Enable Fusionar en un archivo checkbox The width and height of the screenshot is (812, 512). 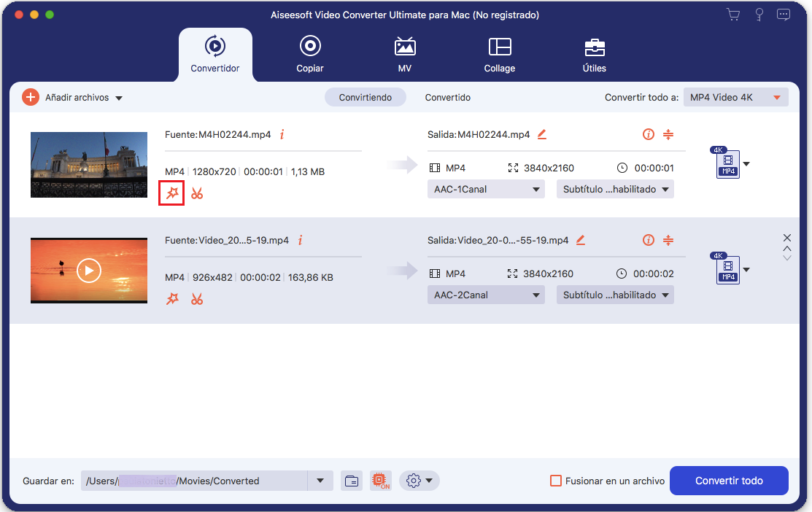(x=556, y=481)
